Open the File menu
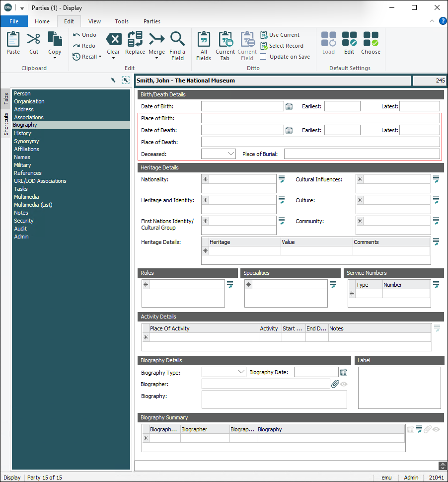The width and height of the screenshot is (448, 482). click(14, 21)
